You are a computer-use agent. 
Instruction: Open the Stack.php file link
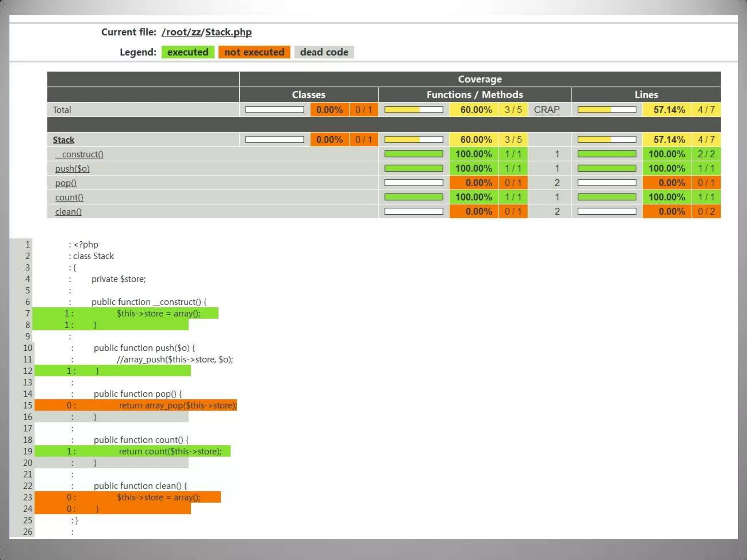point(228,32)
